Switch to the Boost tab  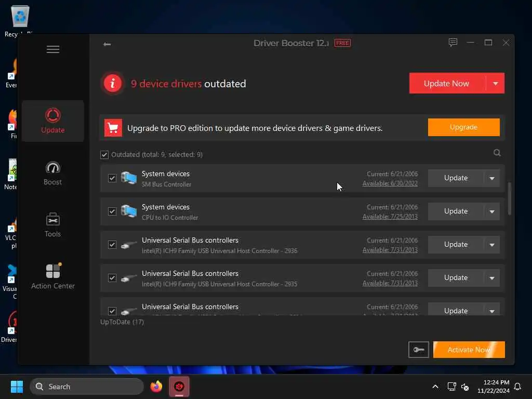[x=53, y=174]
